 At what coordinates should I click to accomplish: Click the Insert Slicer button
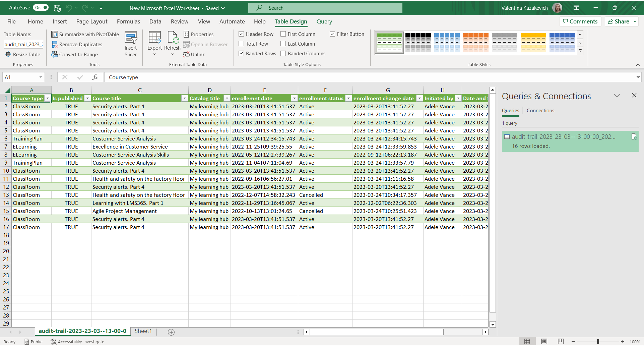130,44
